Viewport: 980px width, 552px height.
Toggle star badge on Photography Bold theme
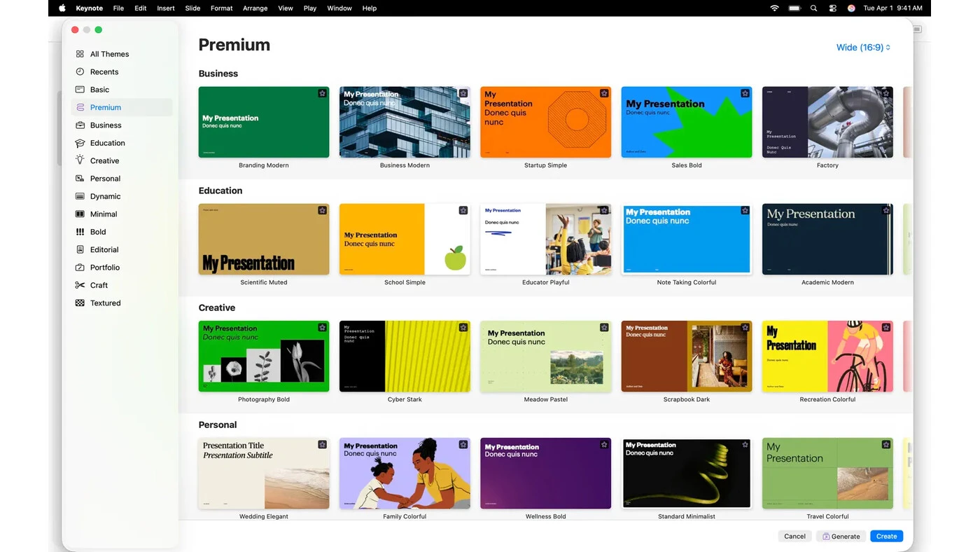[322, 327]
